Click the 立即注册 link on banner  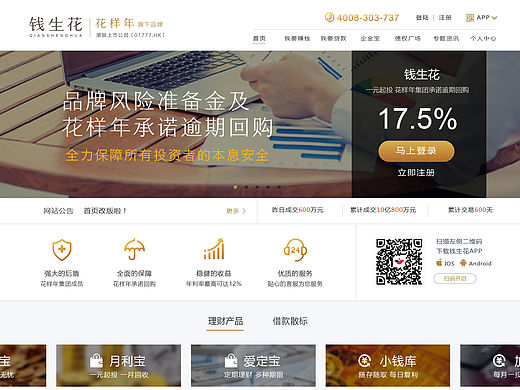pyautogui.click(x=416, y=173)
